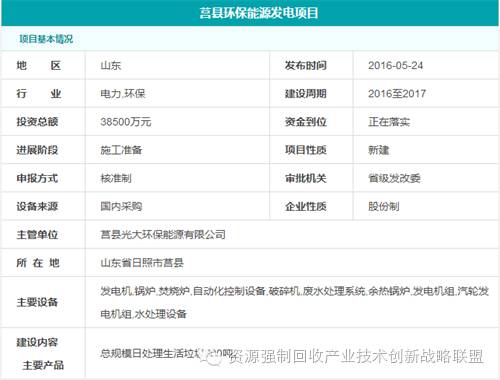Select the label 主要设备
The image size is (500, 380).
point(37,302)
